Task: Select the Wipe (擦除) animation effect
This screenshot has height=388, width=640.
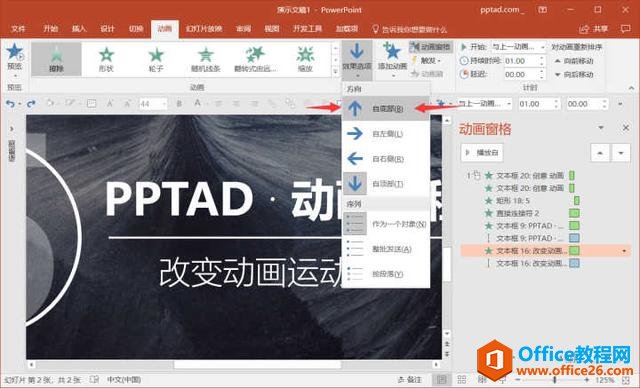Action: tap(56, 59)
